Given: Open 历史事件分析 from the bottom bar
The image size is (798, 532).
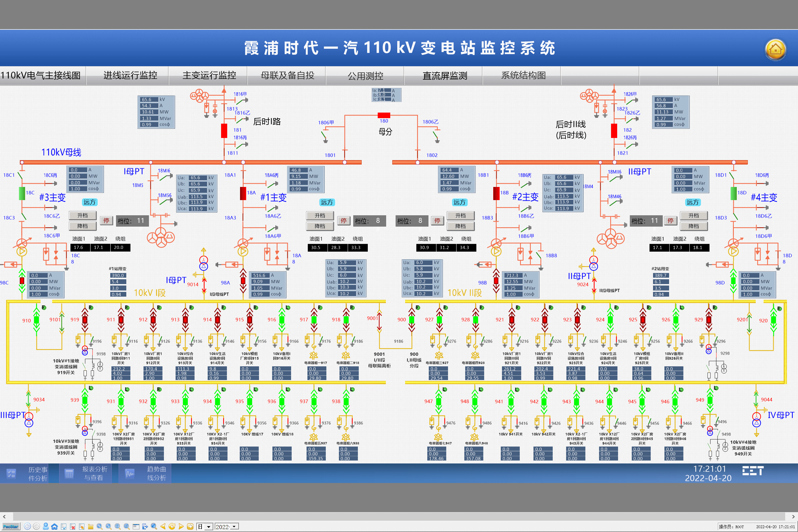Looking at the screenshot, I should tap(24, 473).
